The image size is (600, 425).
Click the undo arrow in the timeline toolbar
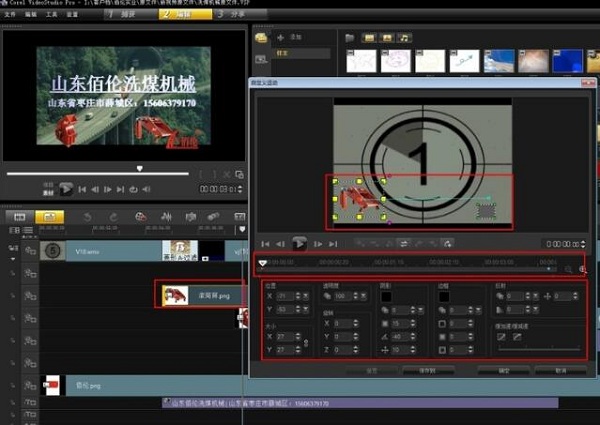pyautogui.click(x=88, y=216)
